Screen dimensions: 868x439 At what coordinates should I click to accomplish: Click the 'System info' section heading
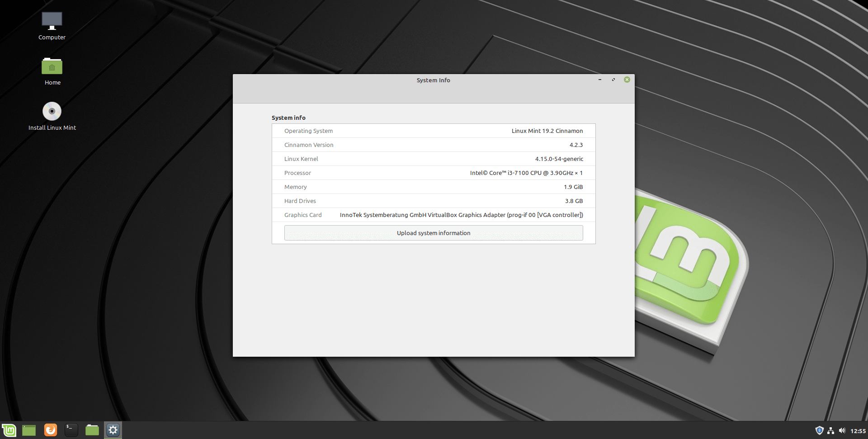(x=288, y=118)
